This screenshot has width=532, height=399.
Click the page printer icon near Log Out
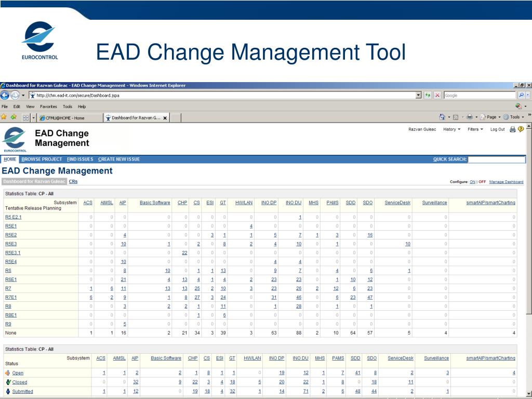513,129
